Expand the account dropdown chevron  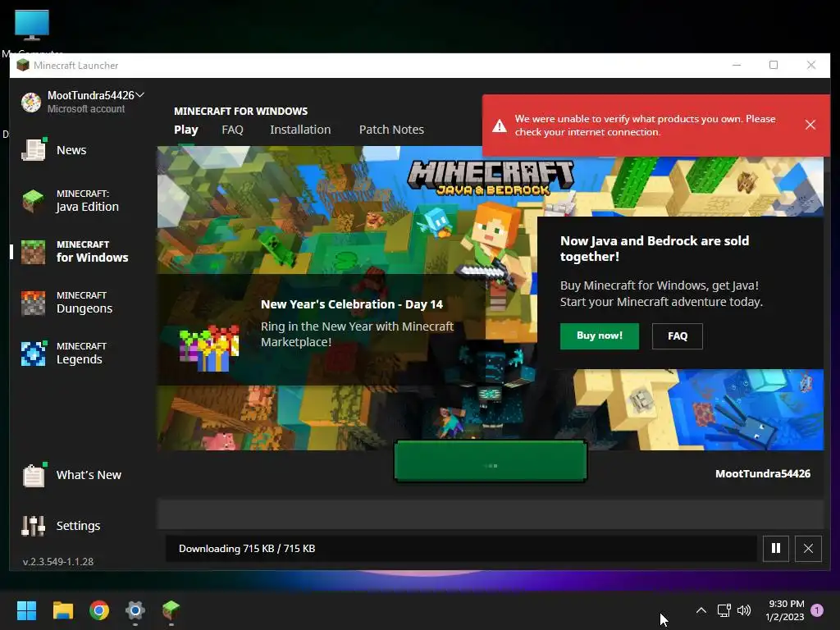pyautogui.click(x=140, y=95)
